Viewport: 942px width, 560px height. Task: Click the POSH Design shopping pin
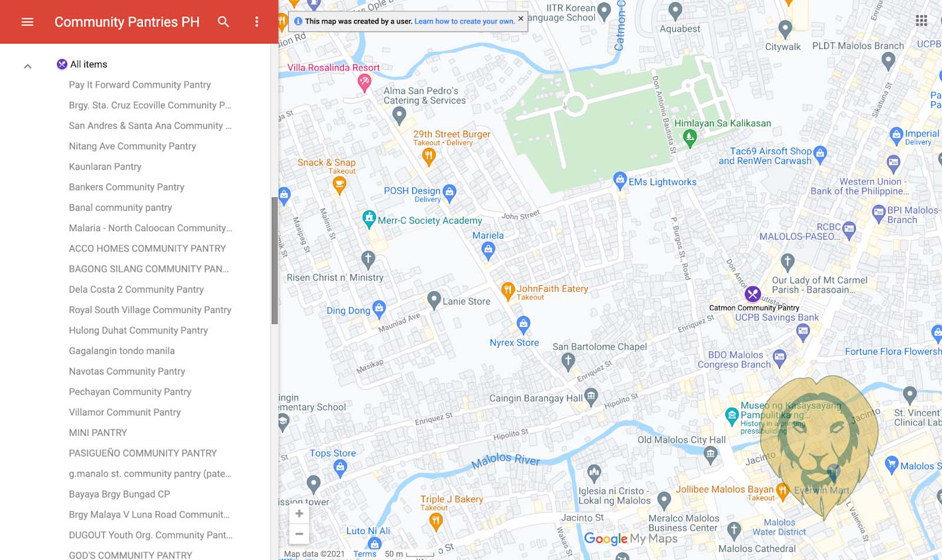449,192
